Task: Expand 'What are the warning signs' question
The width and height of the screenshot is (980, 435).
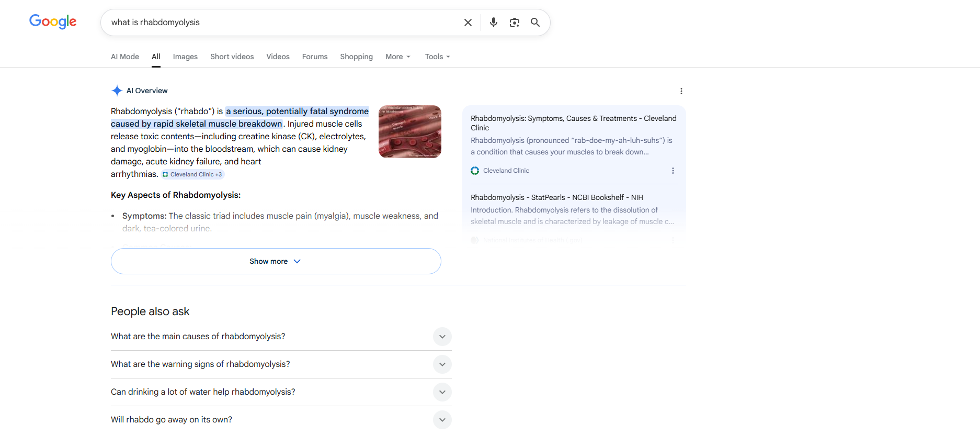Action: pos(442,364)
